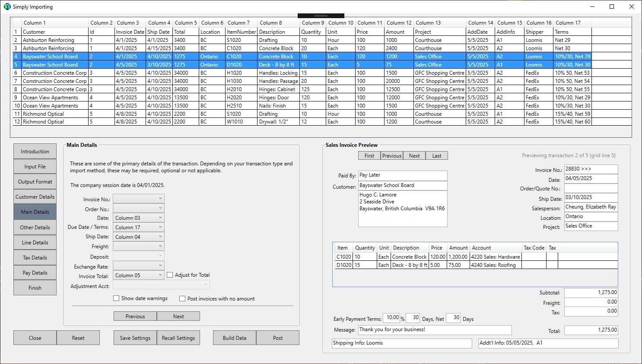Click the Order/Quote No. field
Screen dimensions: 642x364
click(x=591, y=188)
